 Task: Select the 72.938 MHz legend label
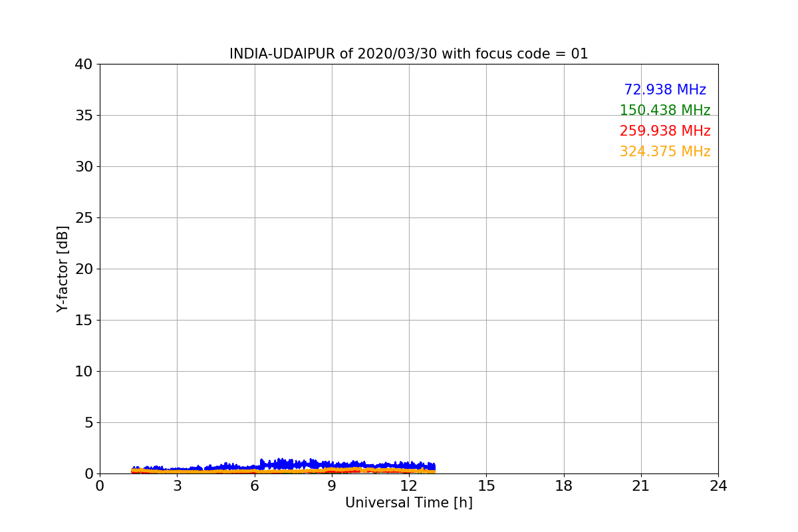665,90
